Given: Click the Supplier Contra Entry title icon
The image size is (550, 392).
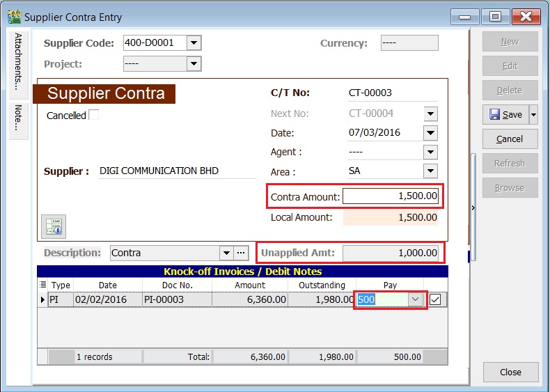Looking at the screenshot, I should coord(13,17).
